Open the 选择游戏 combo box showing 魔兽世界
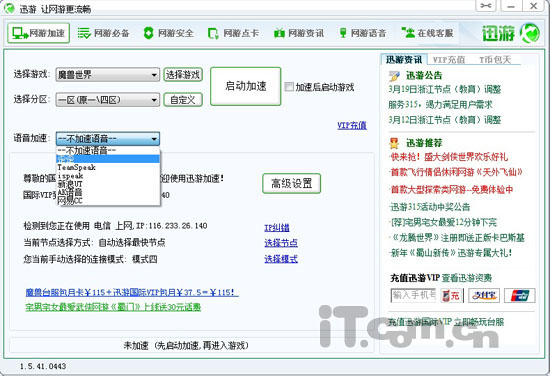550x376 pixels. [108, 75]
